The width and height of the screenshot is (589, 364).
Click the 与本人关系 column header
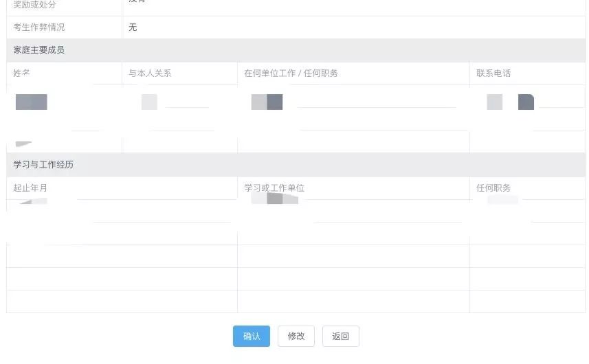pyautogui.click(x=150, y=73)
